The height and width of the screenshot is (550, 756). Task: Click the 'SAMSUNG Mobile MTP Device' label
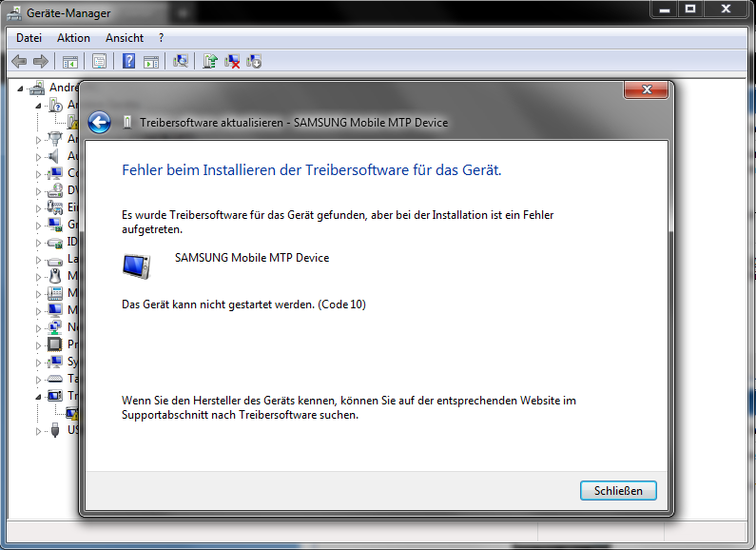[252, 258]
